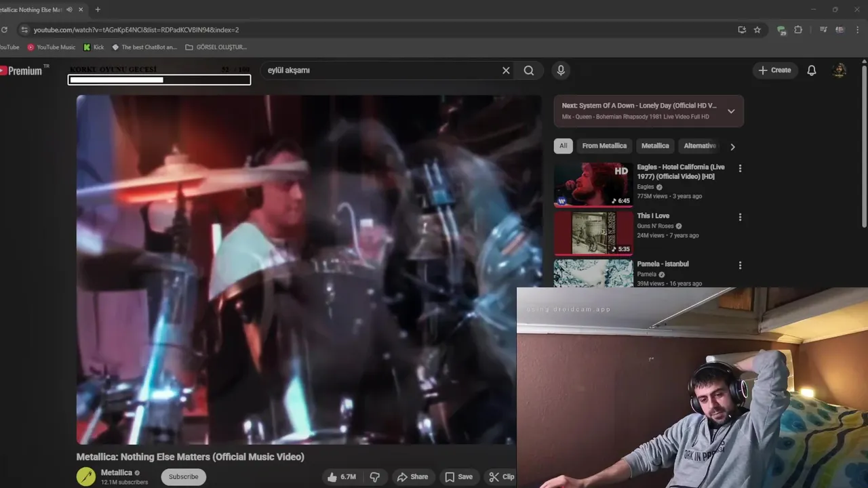Show more filter chips with right arrow
868x488 pixels.
tap(732, 146)
